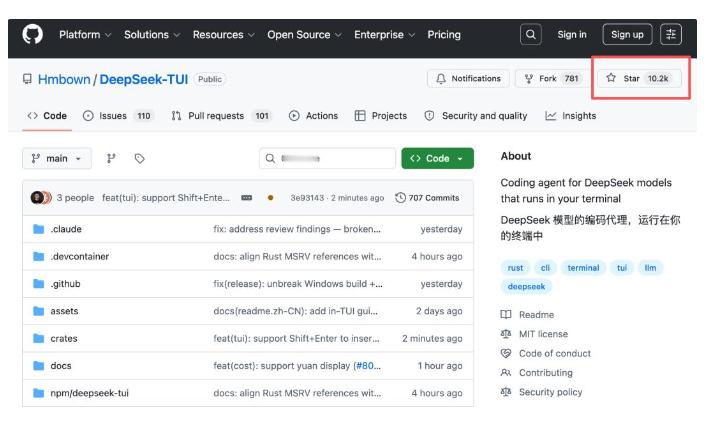This screenshot has width=720, height=425.
Task: Click the deepseek topic tag
Action: tap(526, 286)
